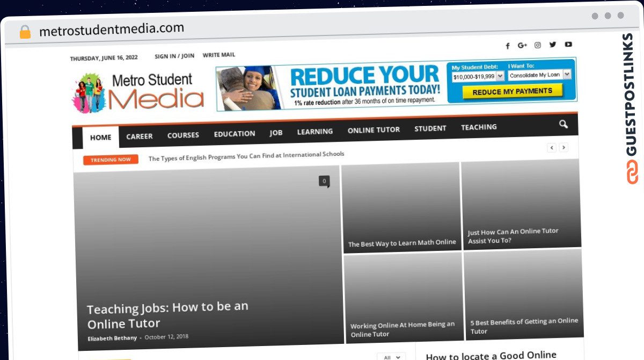
Task: Open the Instagram social icon
Action: 538,45
